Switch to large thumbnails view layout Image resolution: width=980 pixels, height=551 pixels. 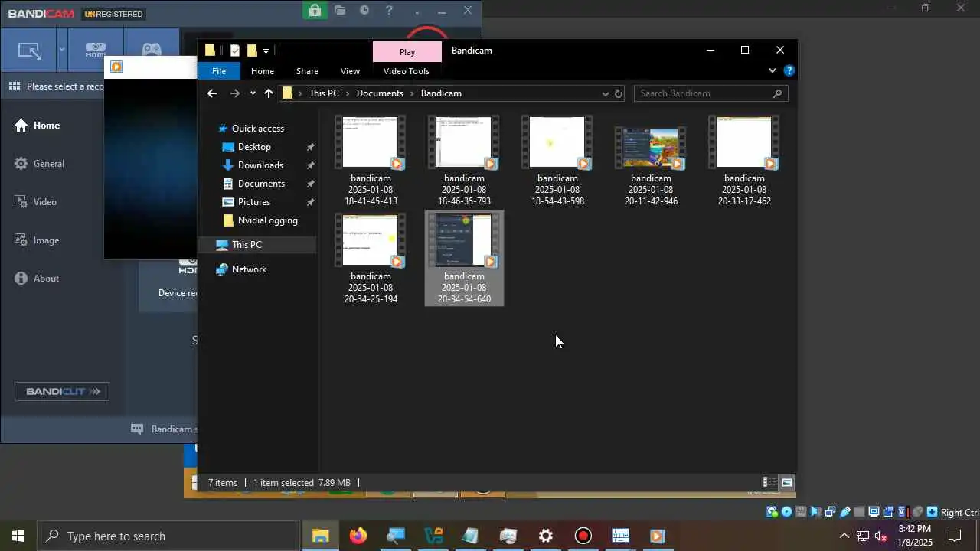click(x=786, y=482)
